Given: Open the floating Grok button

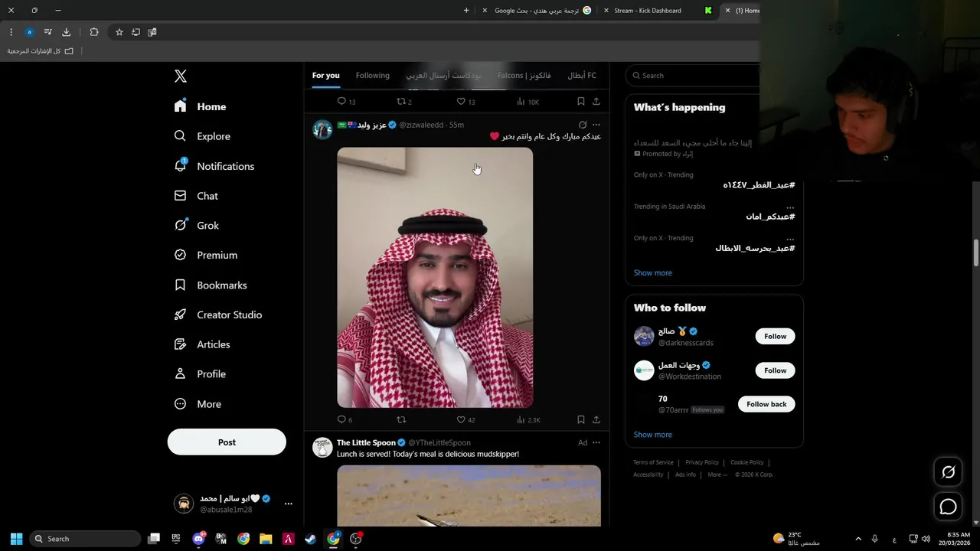Looking at the screenshot, I should pyautogui.click(x=948, y=472).
